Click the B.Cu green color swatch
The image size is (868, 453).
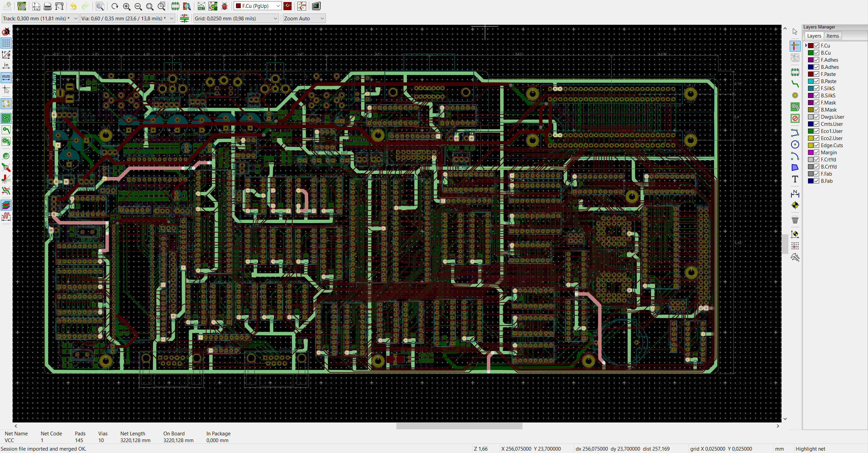[x=811, y=53]
